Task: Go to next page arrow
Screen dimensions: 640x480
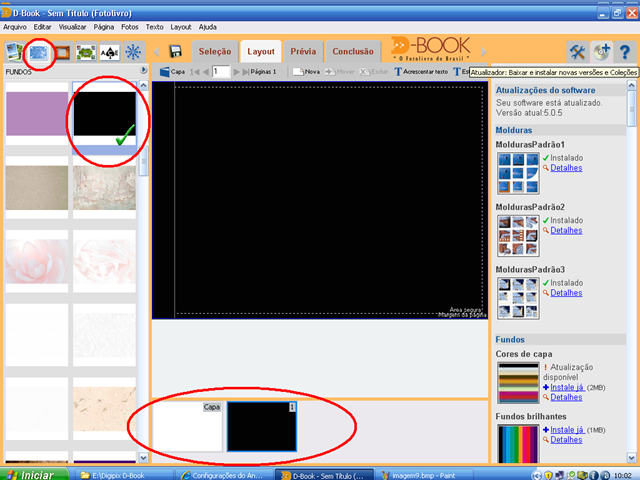Action: [x=236, y=72]
